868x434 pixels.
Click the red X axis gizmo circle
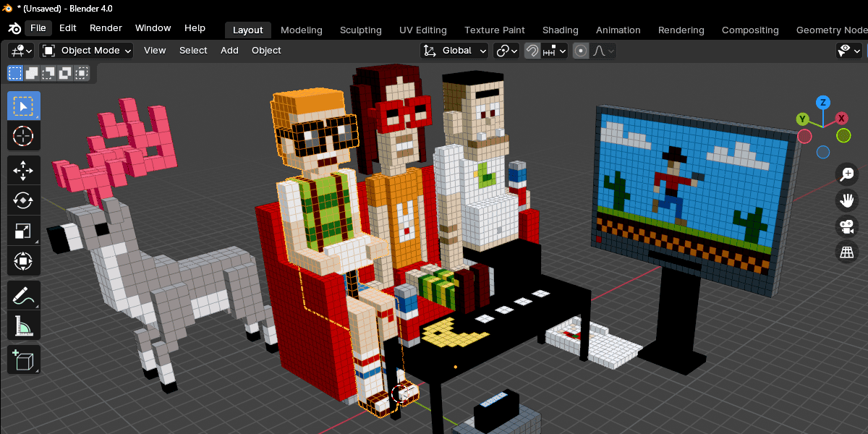(842, 118)
